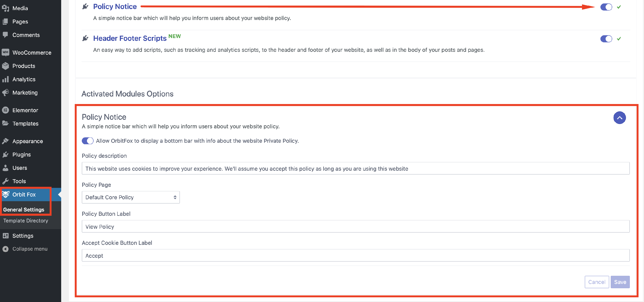Click the Cancel button
Image resolution: width=644 pixels, height=302 pixels.
click(x=597, y=282)
